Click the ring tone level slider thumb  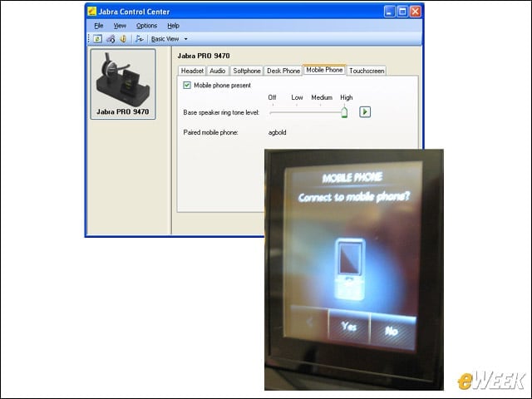(344, 112)
